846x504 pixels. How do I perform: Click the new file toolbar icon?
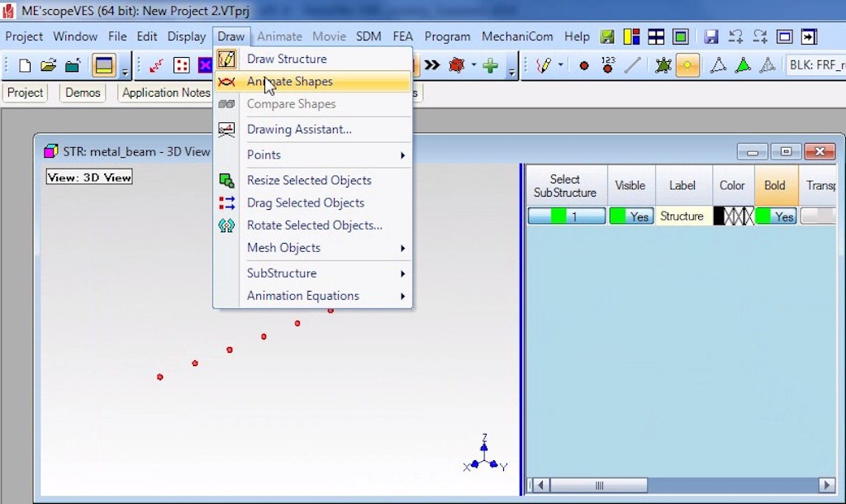24,66
